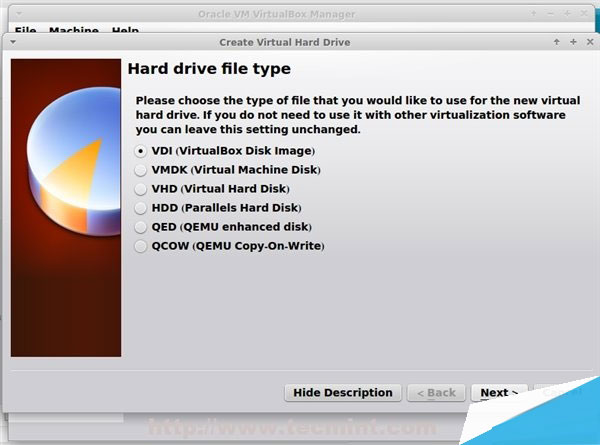The height and width of the screenshot is (445, 600).
Task: Click the Hard drive file type heading
Action: [209, 69]
